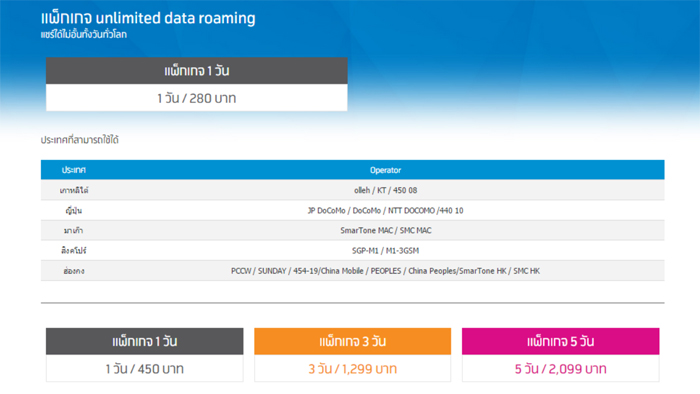
Task: Click the 'แพ็กเกจ unlimited data roaming' heading
Action: pyautogui.click(x=148, y=18)
